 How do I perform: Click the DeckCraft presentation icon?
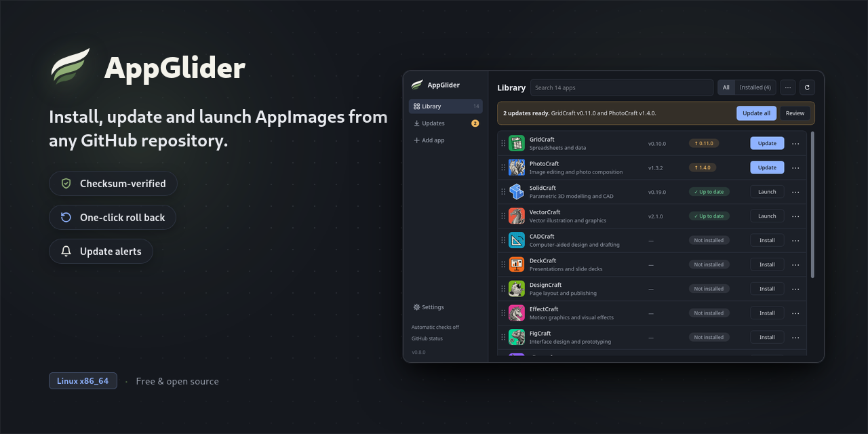[x=517, y=264]
